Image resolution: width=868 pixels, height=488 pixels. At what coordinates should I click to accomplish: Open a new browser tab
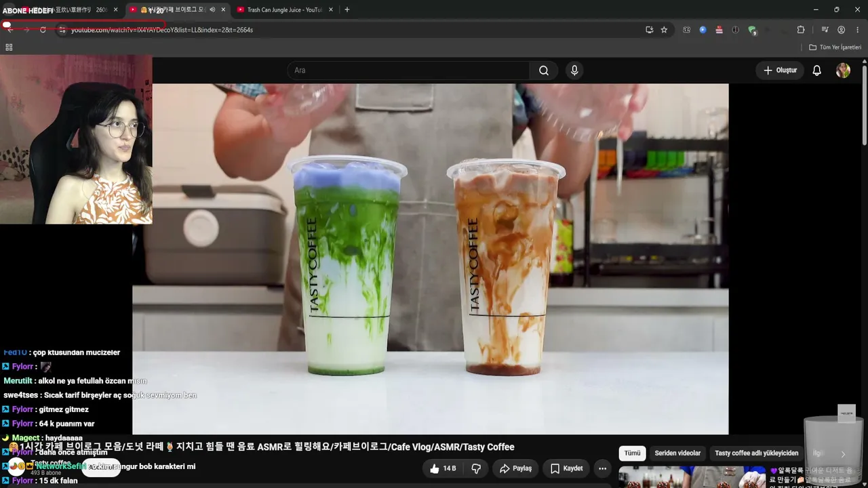coord(347,10)
